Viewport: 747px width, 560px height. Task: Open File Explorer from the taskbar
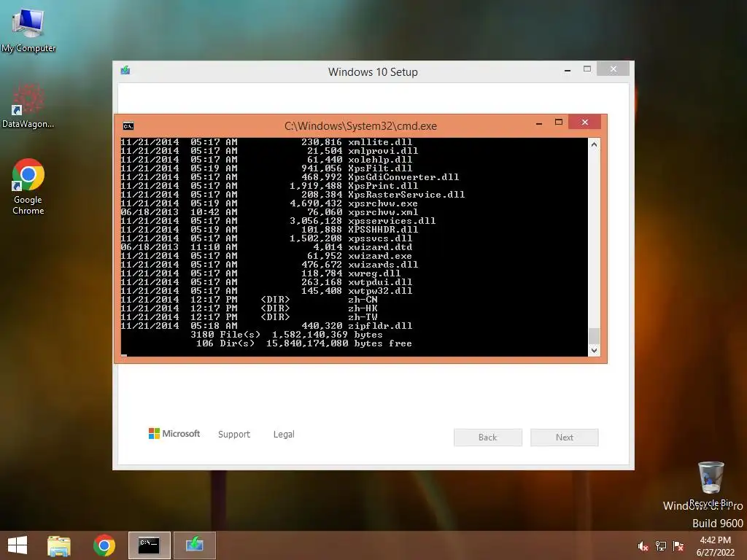click(58, 545)
